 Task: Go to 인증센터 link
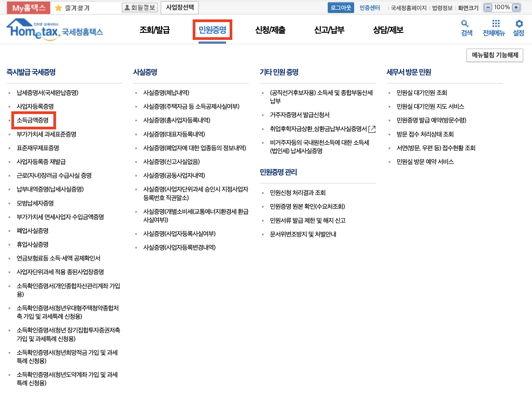369,8
